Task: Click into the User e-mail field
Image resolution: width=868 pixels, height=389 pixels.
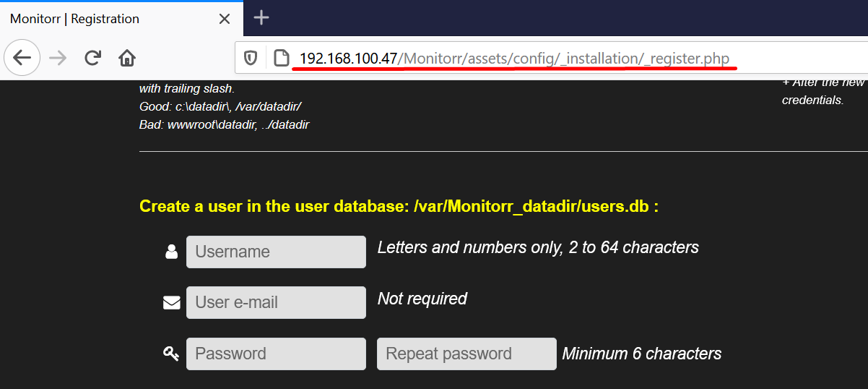Action: point(276,302)
